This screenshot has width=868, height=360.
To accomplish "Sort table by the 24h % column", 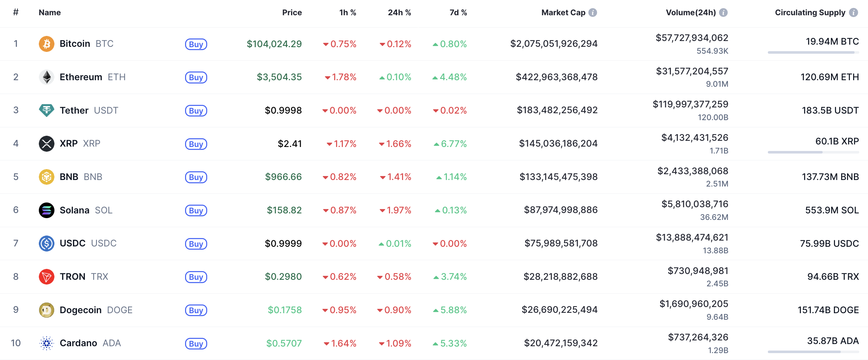I will tap(400, 12).
